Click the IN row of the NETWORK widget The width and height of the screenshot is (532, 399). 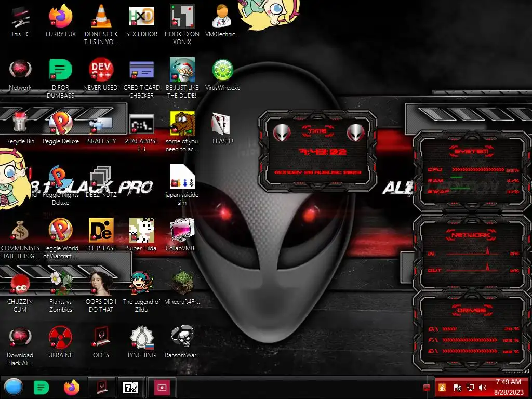473,253
